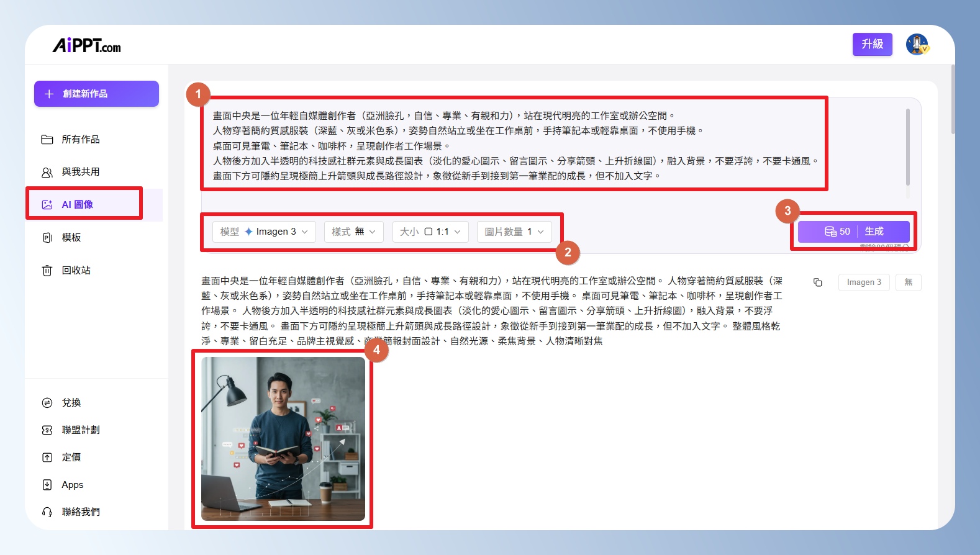Click the AiPPT.com logo

click(x=86, y=45)
